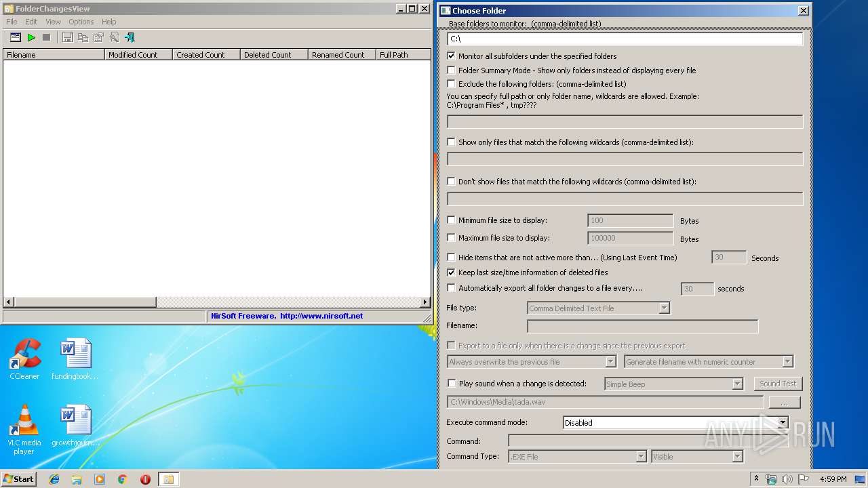
Task: Open Visible window mode dropdown
Action: click(x=697, y=457)
